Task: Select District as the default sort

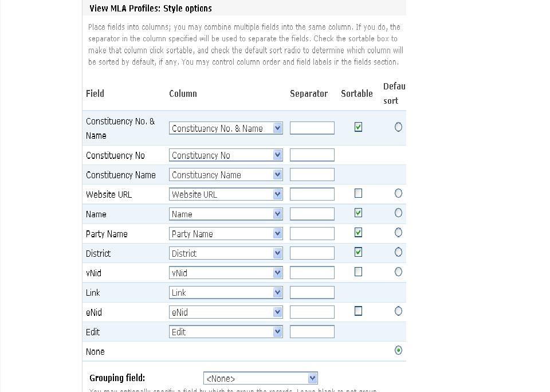Action: coord(398,252)
